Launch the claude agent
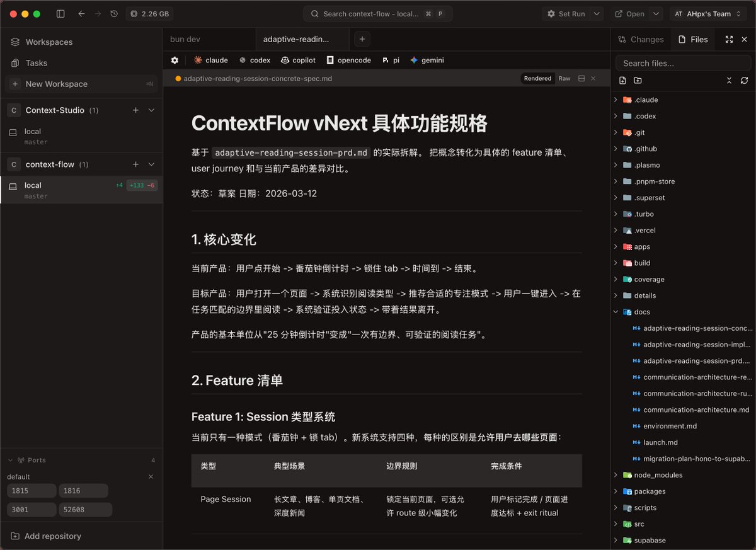Screen dimensions: 756x550 click(x=211, y=60)
